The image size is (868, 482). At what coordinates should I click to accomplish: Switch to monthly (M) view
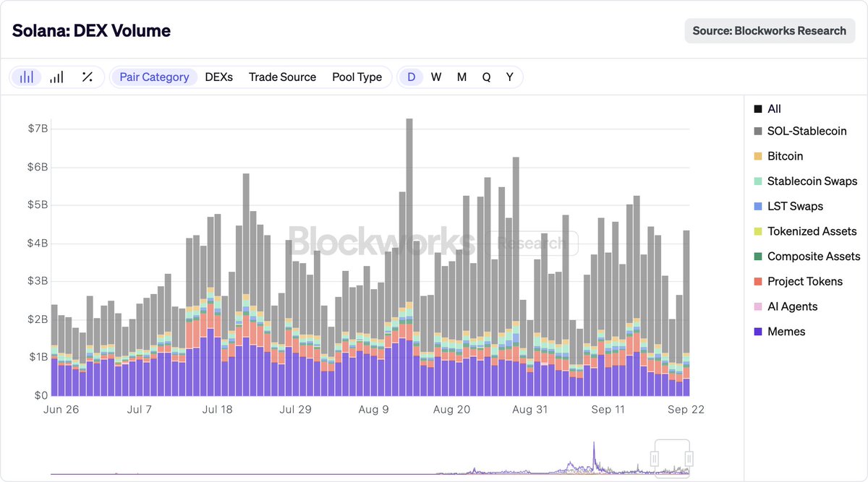[x=461, y=77]
